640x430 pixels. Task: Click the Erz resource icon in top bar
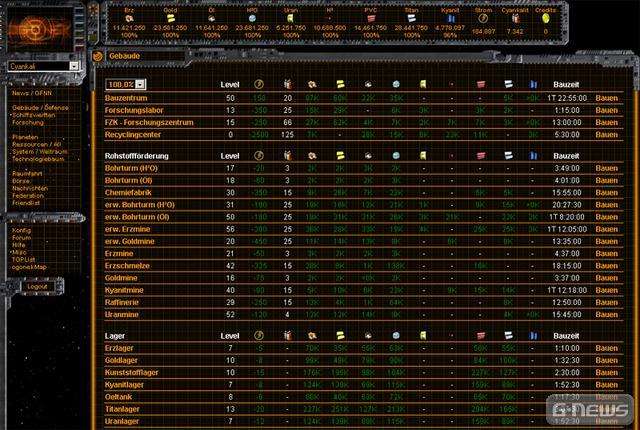point(129,18)
